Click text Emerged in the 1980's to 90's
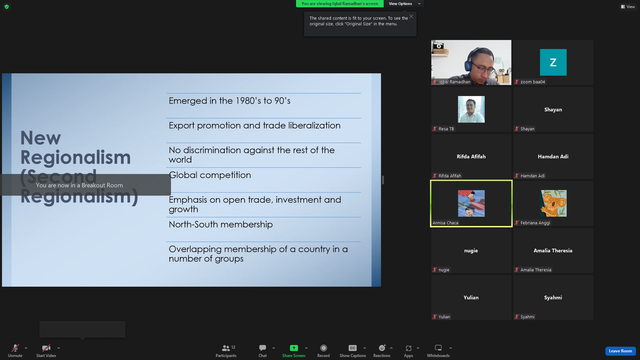The image size is (640, 360). pyautogui.click(x=229, y=101)
